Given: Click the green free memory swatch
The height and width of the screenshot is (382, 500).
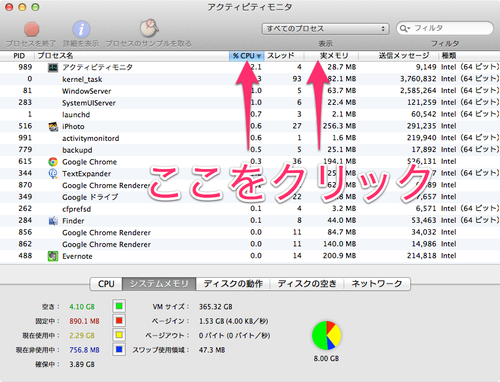Looking at the screenshot, I should coord(119,306).
